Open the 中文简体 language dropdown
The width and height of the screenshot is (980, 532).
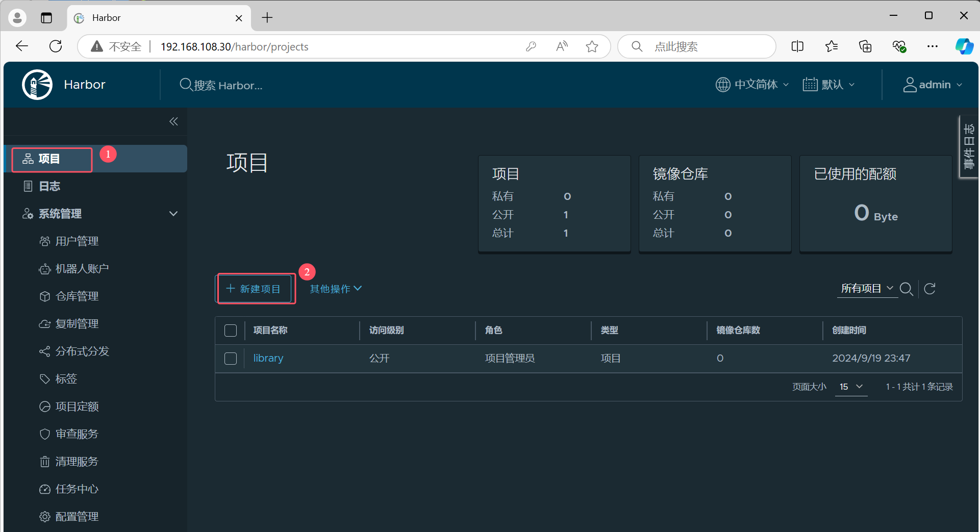(x=752, y=85)
